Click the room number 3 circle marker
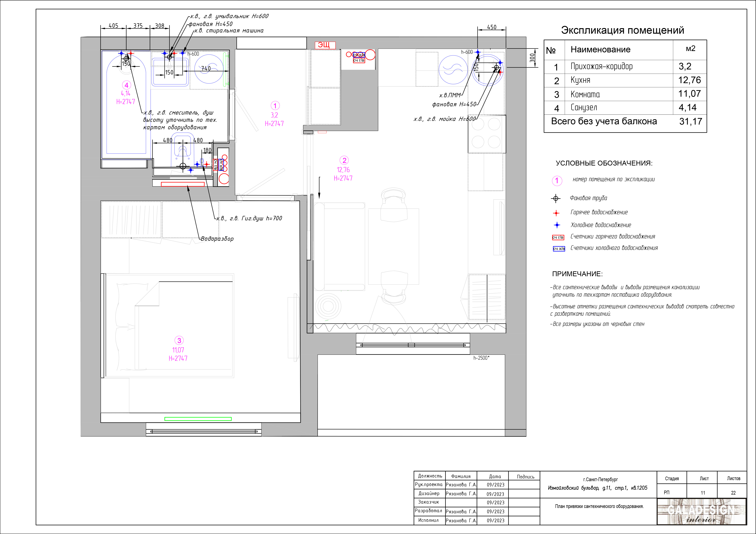Screen dimensions: 756x534 tap(179, 340)
